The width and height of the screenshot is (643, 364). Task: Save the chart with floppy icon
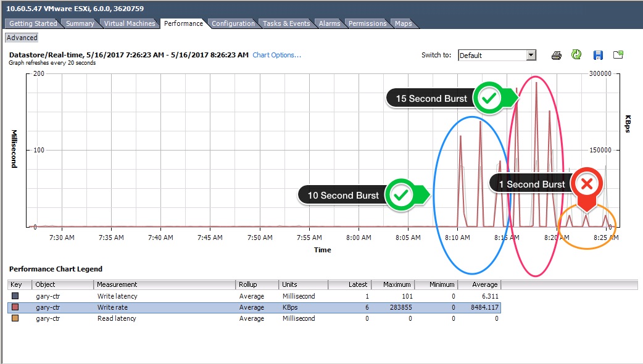click(598, 55)
